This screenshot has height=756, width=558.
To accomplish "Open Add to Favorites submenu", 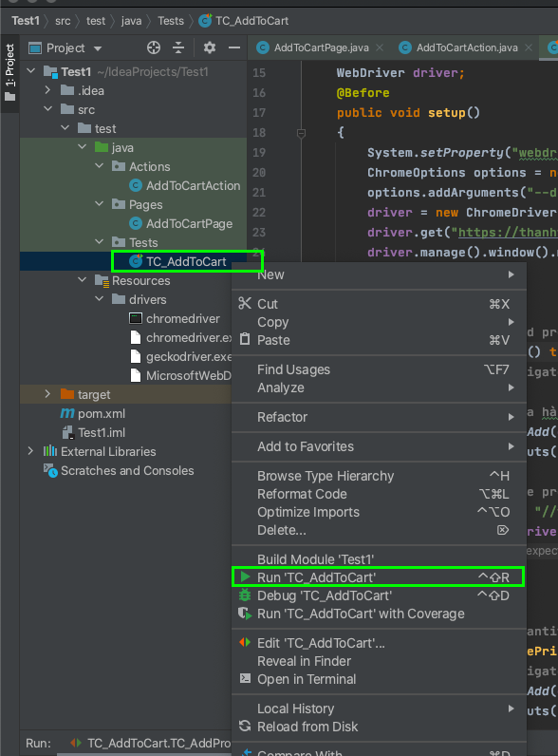I will (x=379, y=446).
